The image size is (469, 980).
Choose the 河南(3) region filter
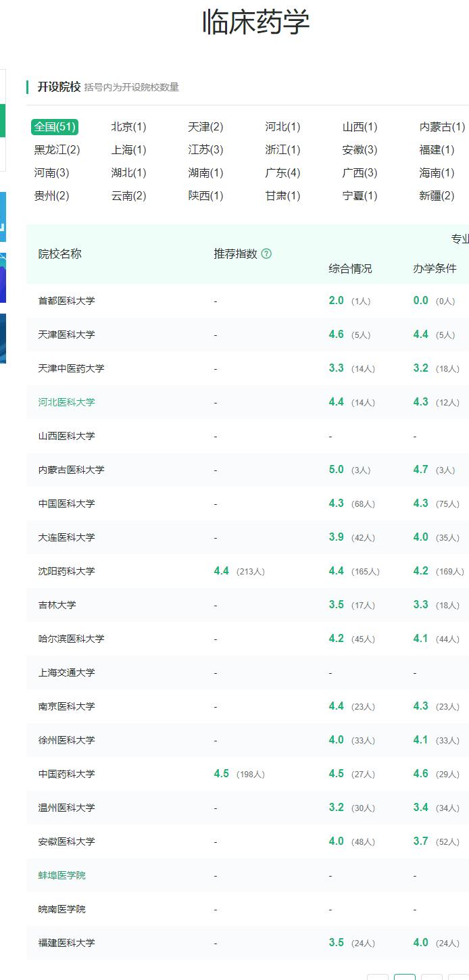click(51, 173)
